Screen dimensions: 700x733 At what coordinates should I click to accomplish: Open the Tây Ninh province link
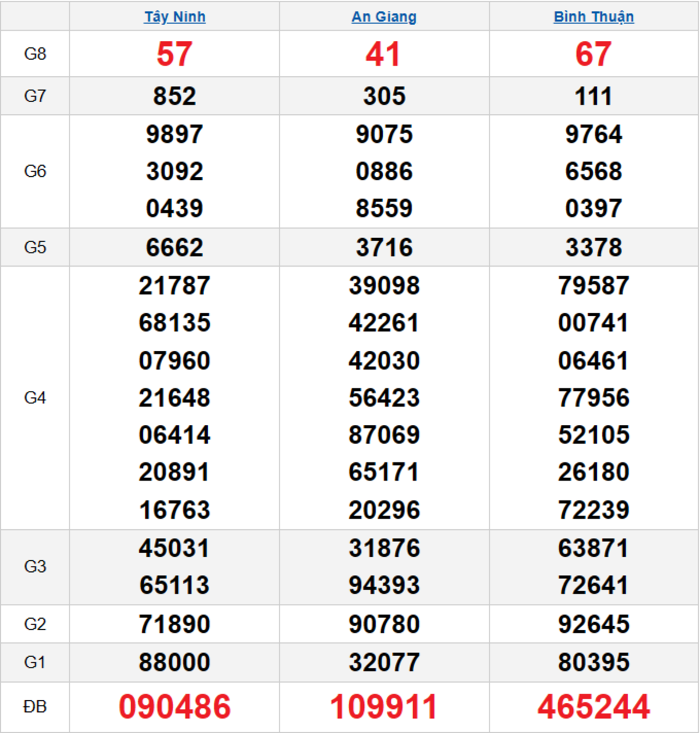174,16
